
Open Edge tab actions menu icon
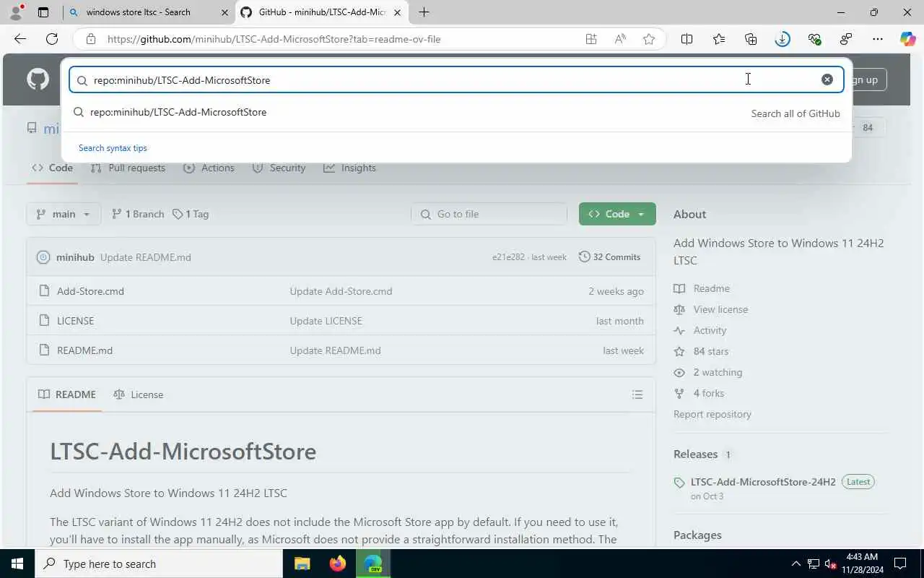(x=43, y=12)
